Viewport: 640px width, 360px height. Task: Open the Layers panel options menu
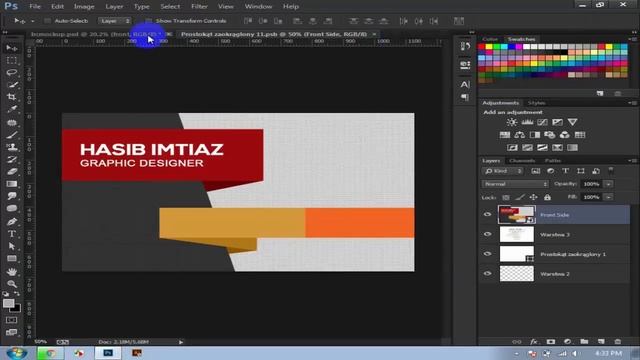tap(632, 161)
